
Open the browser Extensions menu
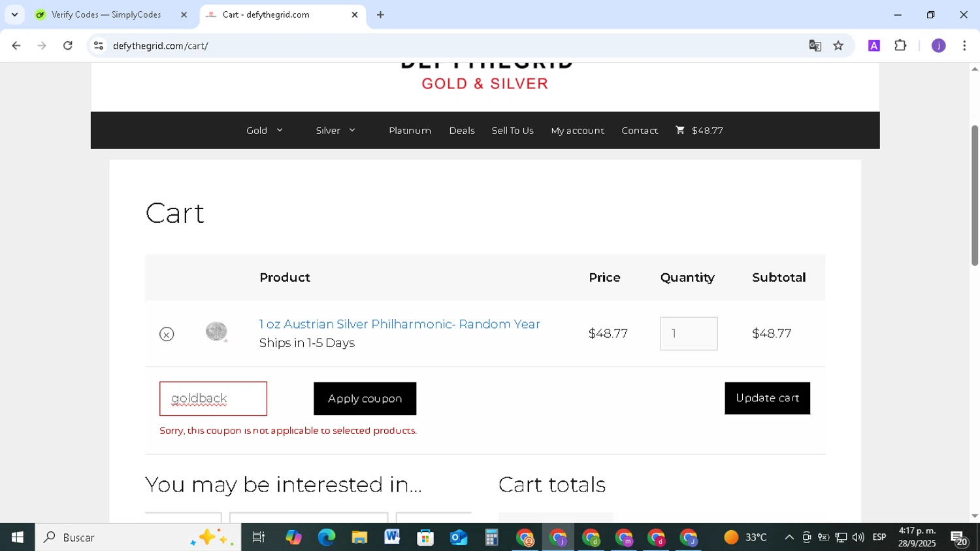(900, 46)
